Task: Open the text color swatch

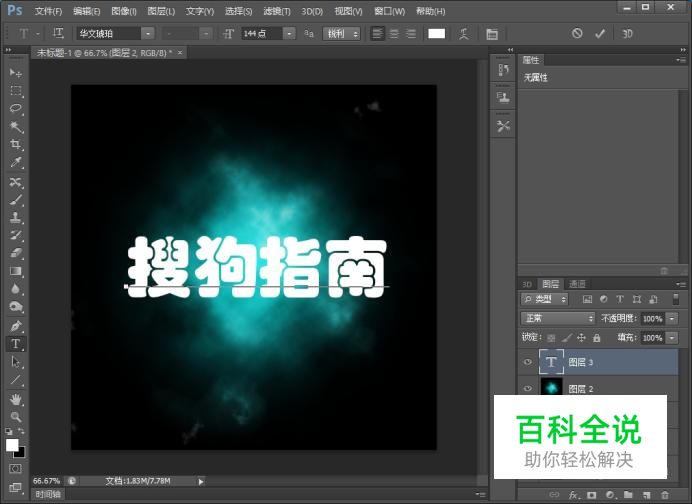Action: (x=436, y=34)
